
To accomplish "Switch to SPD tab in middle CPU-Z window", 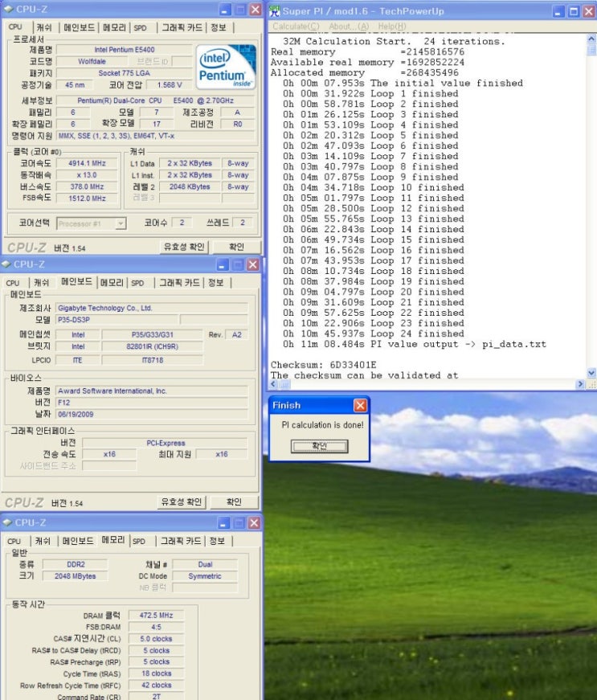I will point(137,283).
